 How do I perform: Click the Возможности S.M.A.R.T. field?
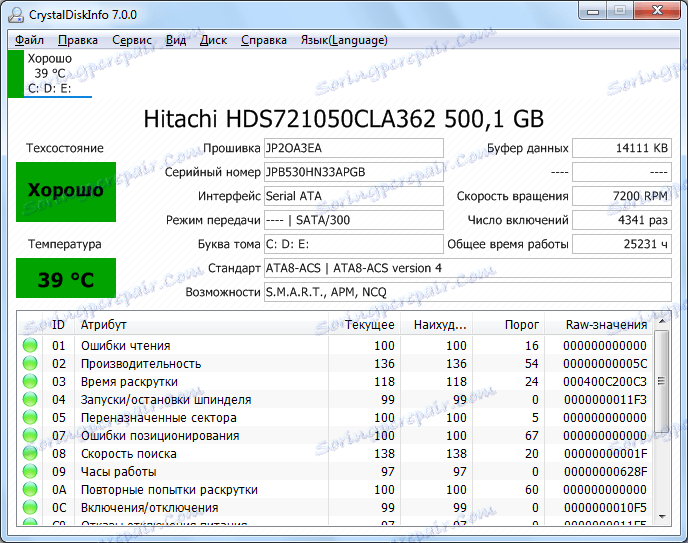point(467,292)
